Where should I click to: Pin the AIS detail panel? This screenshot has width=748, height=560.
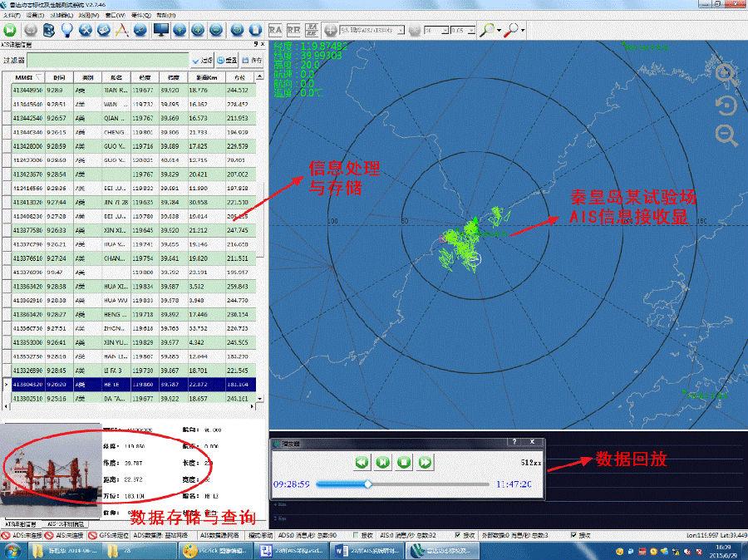[256, 44]
